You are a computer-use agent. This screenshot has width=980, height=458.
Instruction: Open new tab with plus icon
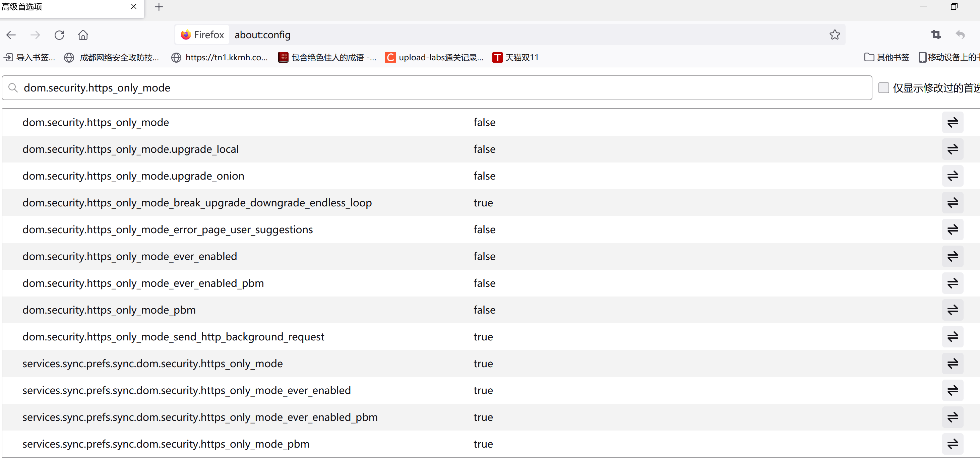[x=159, y=7]
